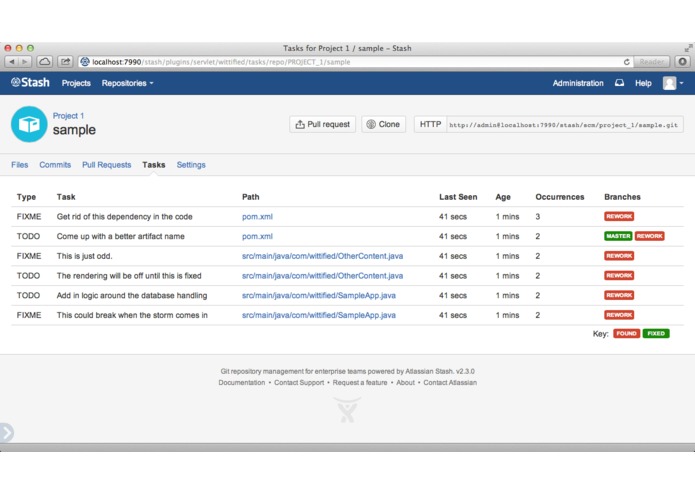Switch to the Pull Requests tab
The width and height of the screenshot is (695, 494).
click(106, 165)
